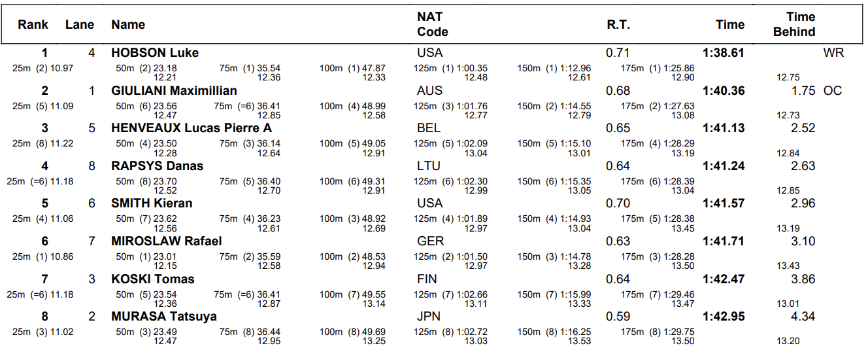Screen dimensions: 868x350
Task: Click the WR record marker
Action: (x=833, y=53)
